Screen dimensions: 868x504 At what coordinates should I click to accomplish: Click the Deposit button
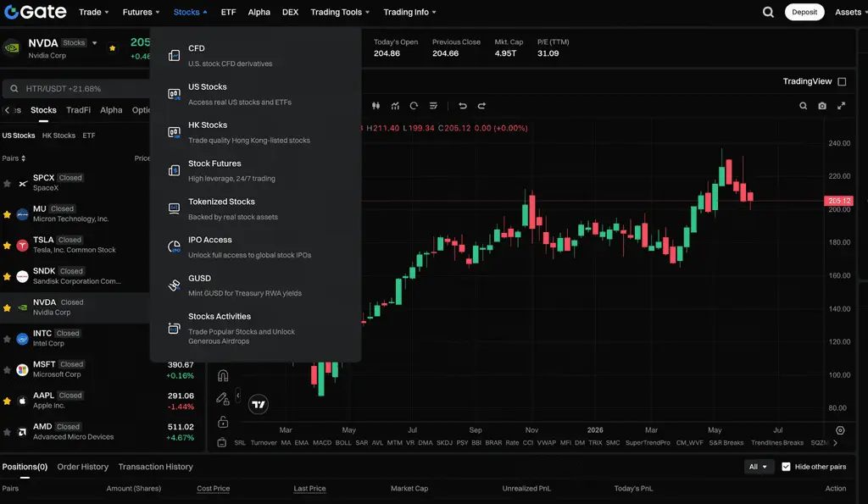[x=804, y=12]
